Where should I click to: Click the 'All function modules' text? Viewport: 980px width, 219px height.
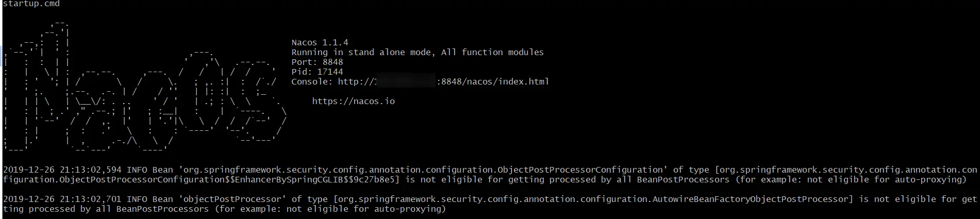point(492,52)
